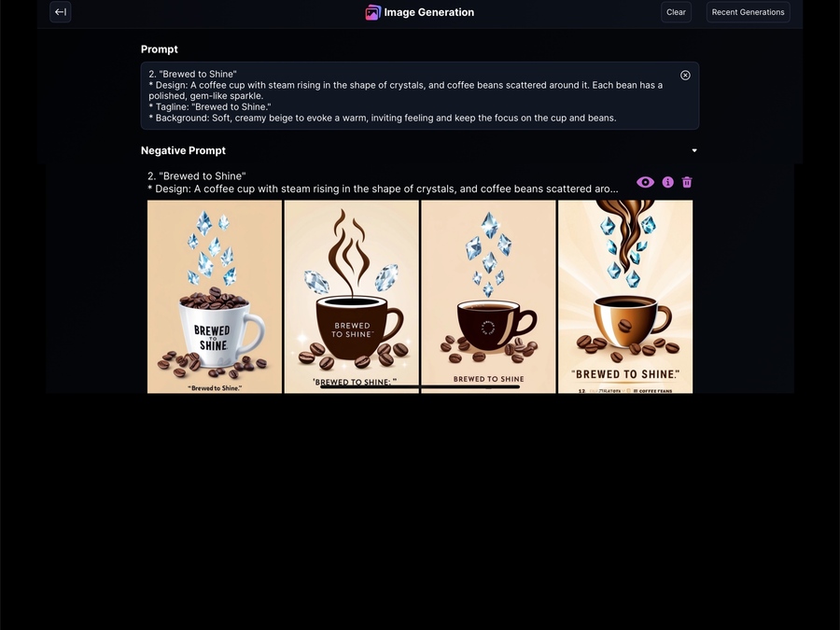Toggle visibility with the purple eye icon

(645, 182)
